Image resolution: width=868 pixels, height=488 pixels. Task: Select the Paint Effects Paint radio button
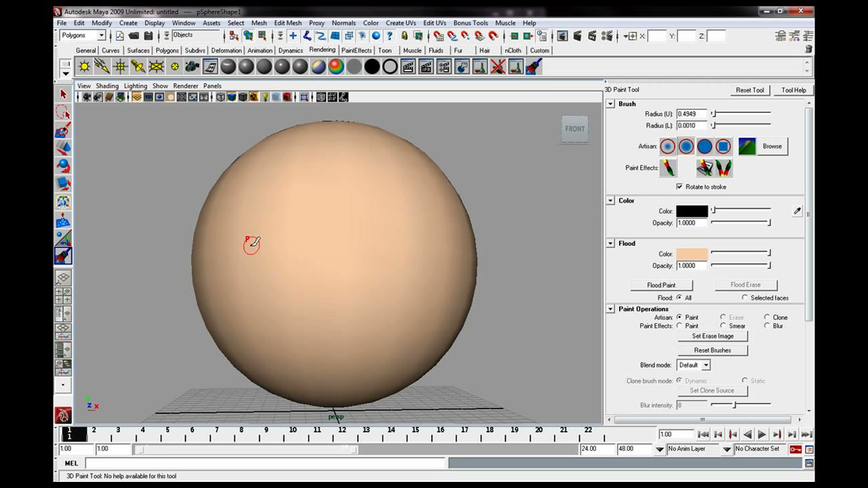pos(679,326)
